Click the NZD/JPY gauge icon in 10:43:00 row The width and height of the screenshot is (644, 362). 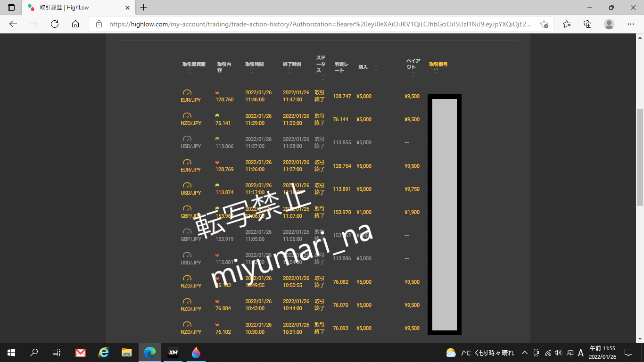click(x=187, y=301)
